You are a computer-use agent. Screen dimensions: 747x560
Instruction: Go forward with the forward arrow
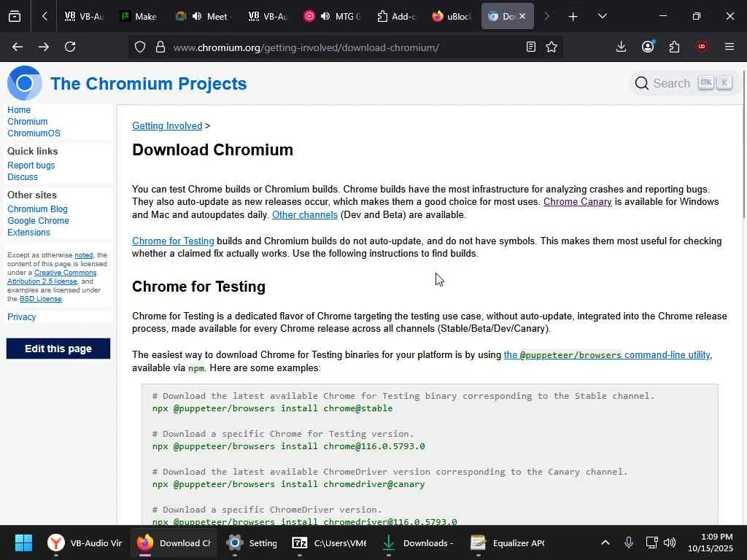(x=43, y=47)
